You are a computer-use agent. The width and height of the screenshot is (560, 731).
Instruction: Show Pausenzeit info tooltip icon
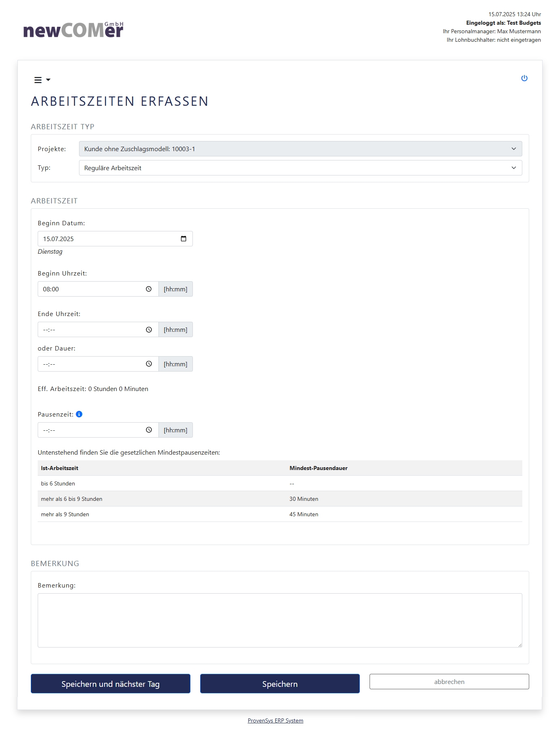79,414
